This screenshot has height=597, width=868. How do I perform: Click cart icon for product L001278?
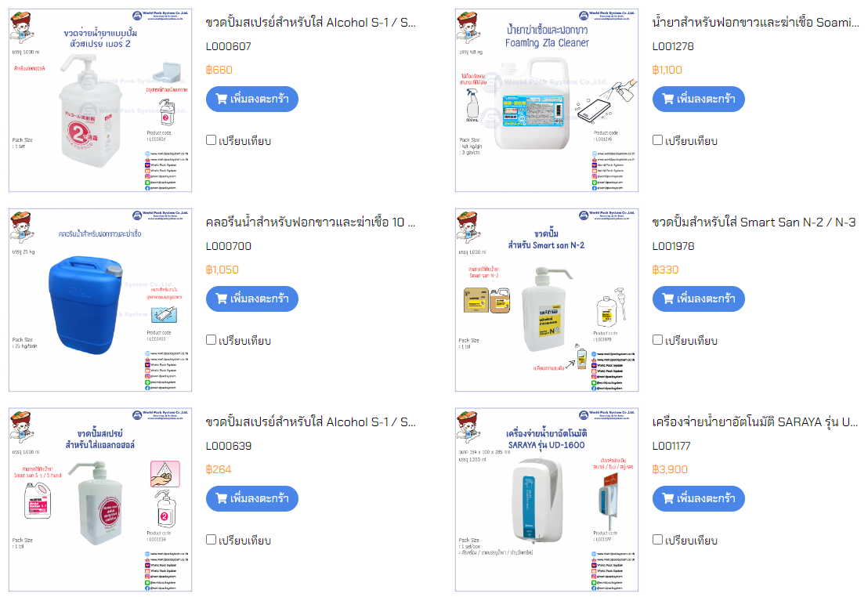point(668,99)
